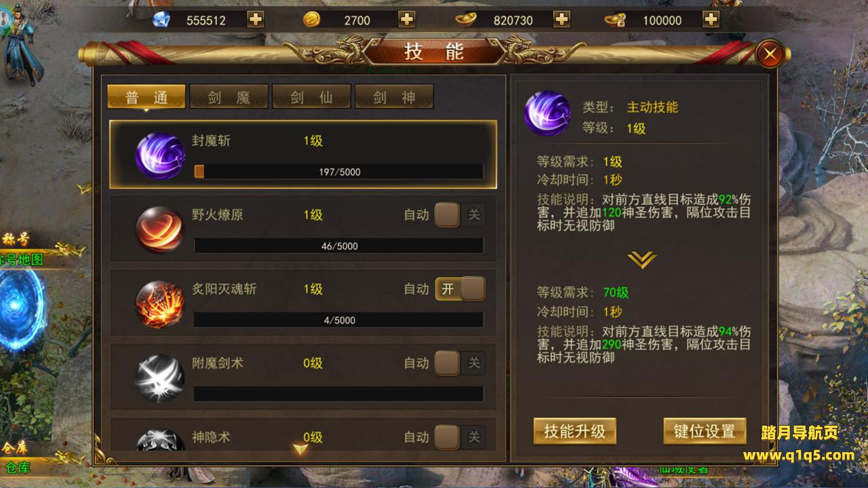Click the 技能升级 button

point(575,431)
